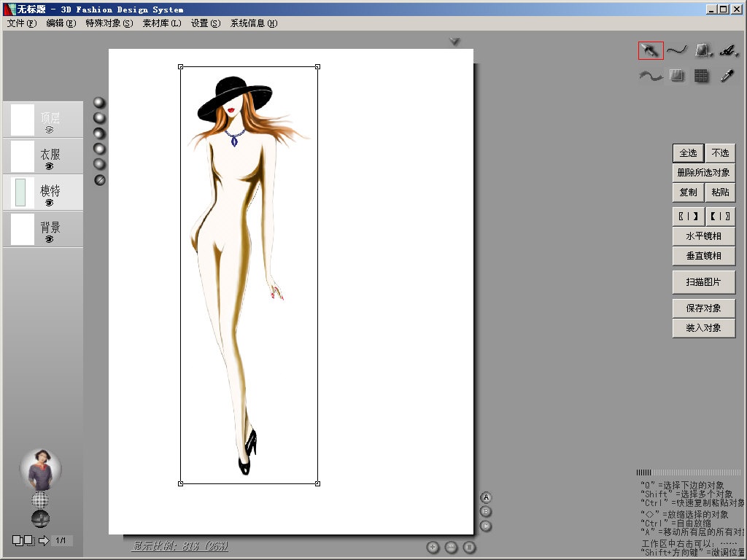Open the 系统信息(H) menu
Screen dimensions: 747x560
click(254, 23)
